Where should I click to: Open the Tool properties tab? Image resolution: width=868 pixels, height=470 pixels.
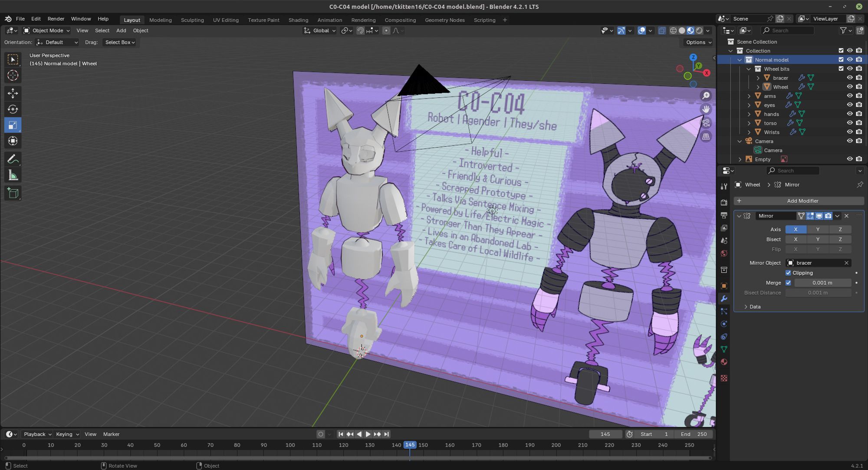tap(723, 187)
